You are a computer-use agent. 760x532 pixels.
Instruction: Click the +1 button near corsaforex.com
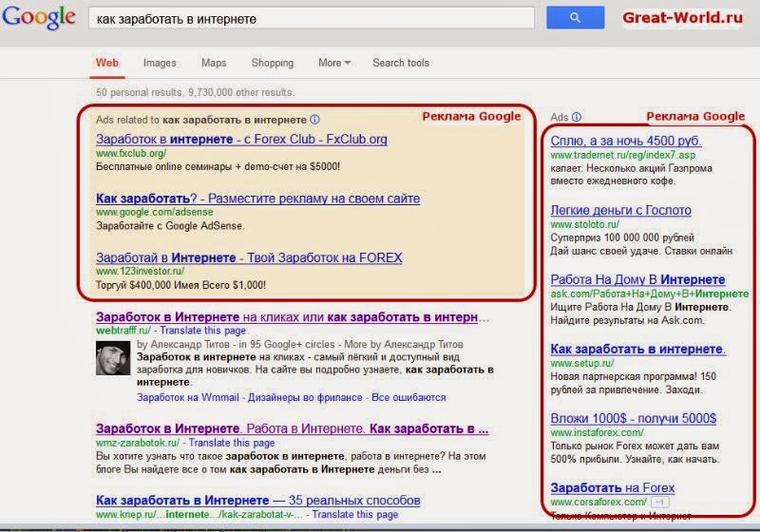[659, 502]
